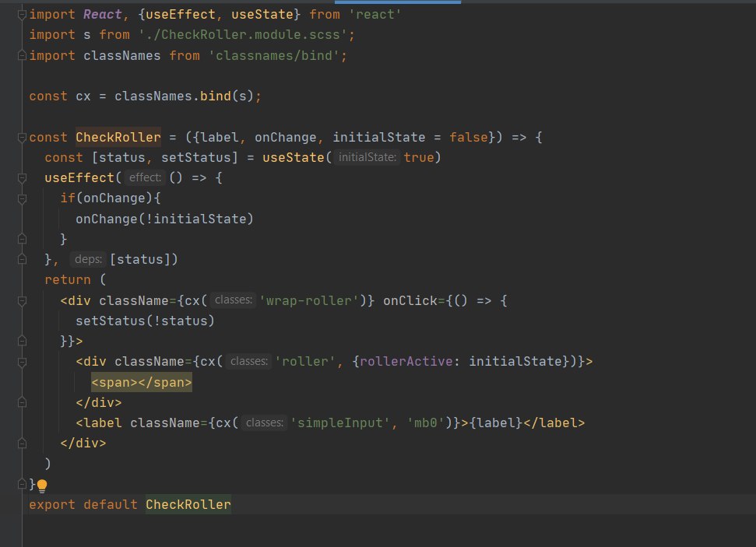This screenshot has width=756, height=547.
Task: Click 'onChange(!initialState)' call
Action: [164, 219]
